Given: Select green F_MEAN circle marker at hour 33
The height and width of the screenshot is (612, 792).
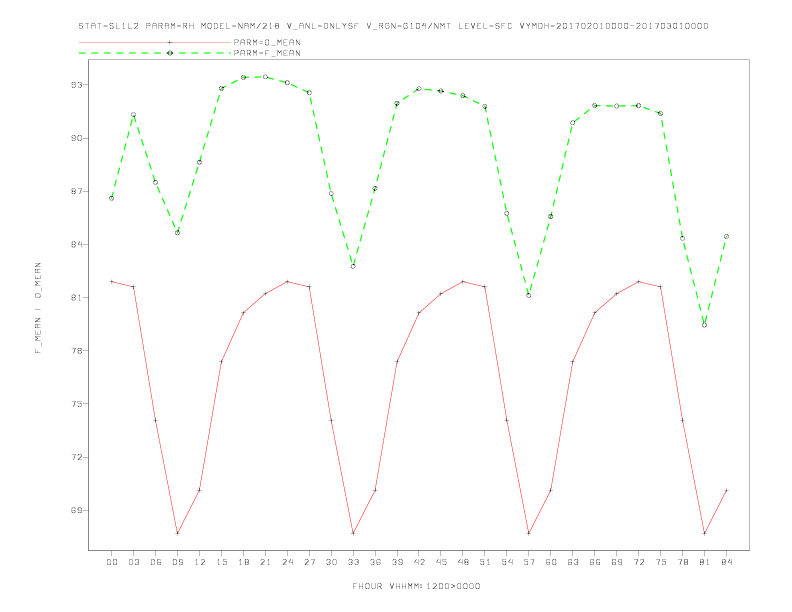Looking at the screenshot, I should (x=353, y=266).
